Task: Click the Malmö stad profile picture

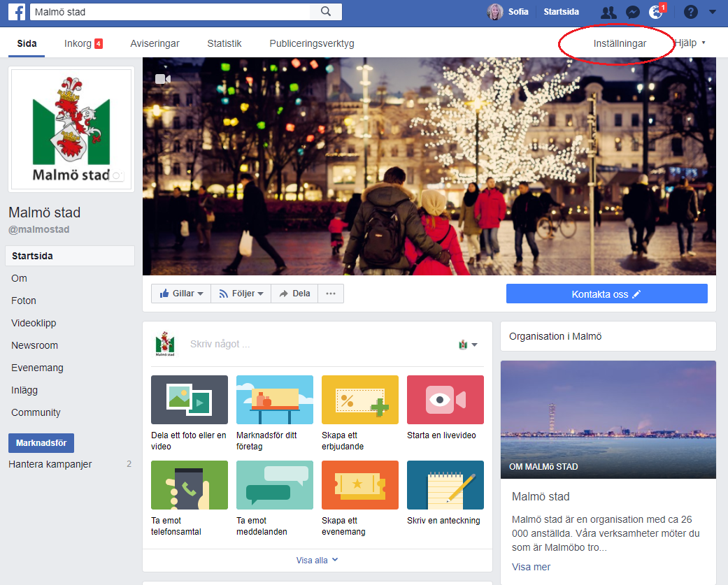Action: pos(71,129)
